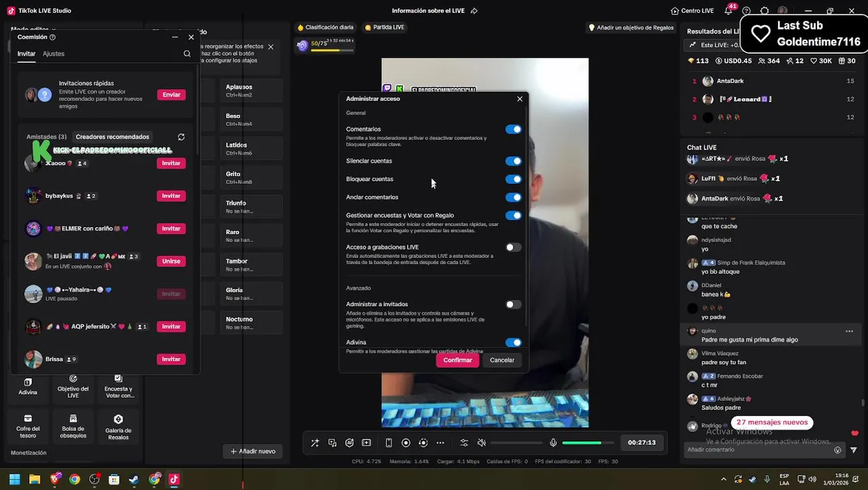The image size is (868, 490).
Task: Open the music media icon in bottom toolbar
Action: (332, 442)
